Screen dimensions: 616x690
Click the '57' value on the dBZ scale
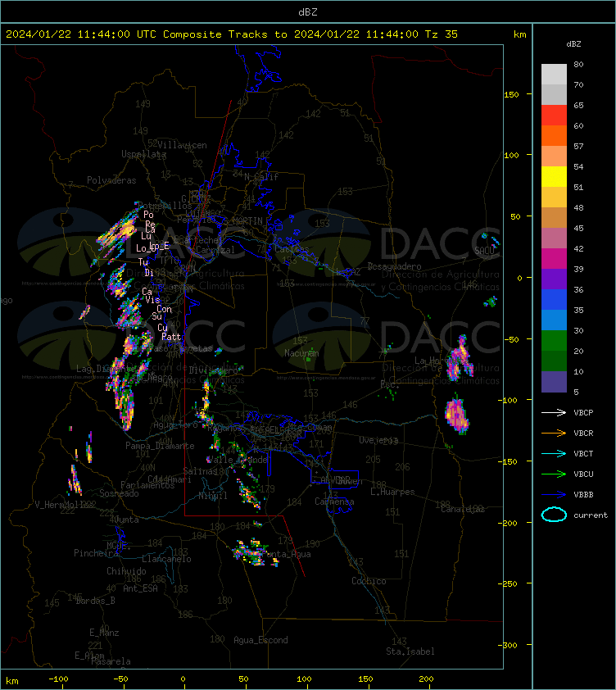pyautogui.click(x=578, y=146)
